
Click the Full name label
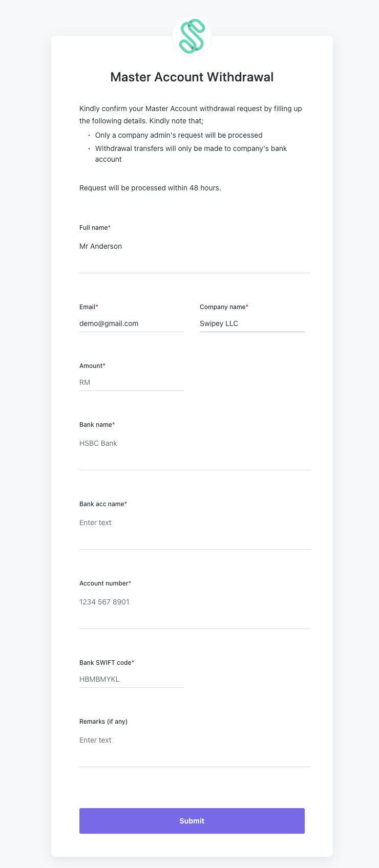(x=95, y=227)
